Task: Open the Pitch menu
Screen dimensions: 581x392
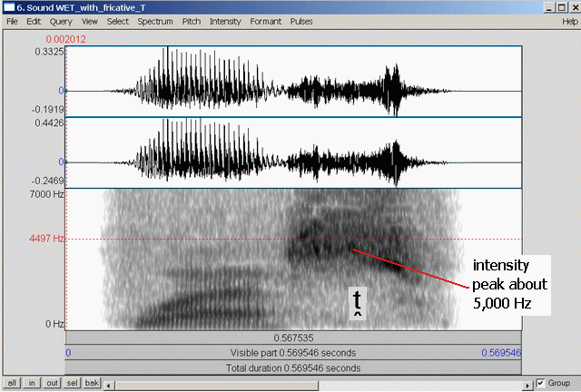Action: coord(192,21)
